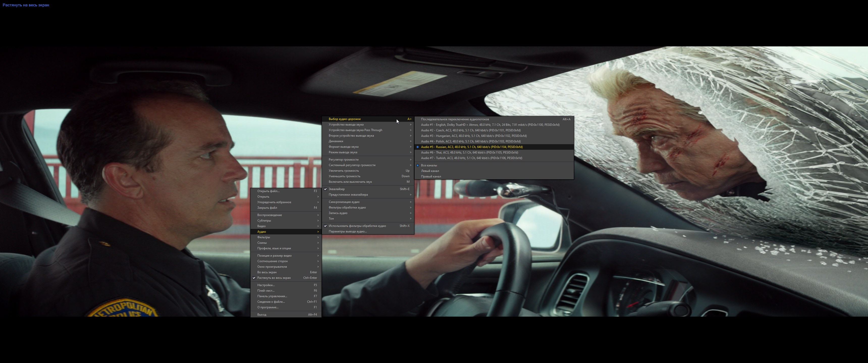Expand Регулятор громкости submenu
The image size is (868, 363).
368,160
